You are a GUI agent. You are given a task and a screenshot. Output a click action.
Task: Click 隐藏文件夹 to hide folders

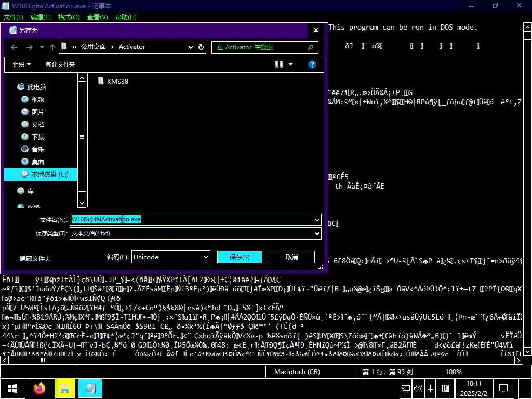35,259
